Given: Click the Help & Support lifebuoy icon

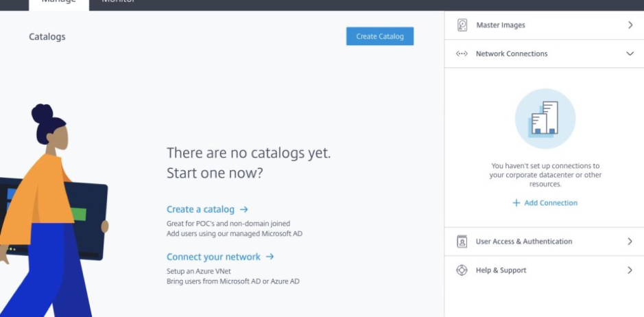Looking at the screenshot, I should (462, 270).
